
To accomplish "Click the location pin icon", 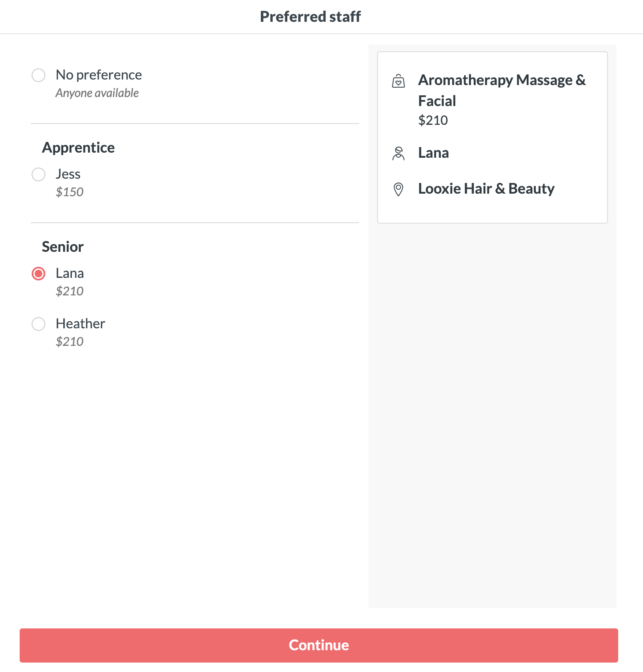I will coord(398,189).
